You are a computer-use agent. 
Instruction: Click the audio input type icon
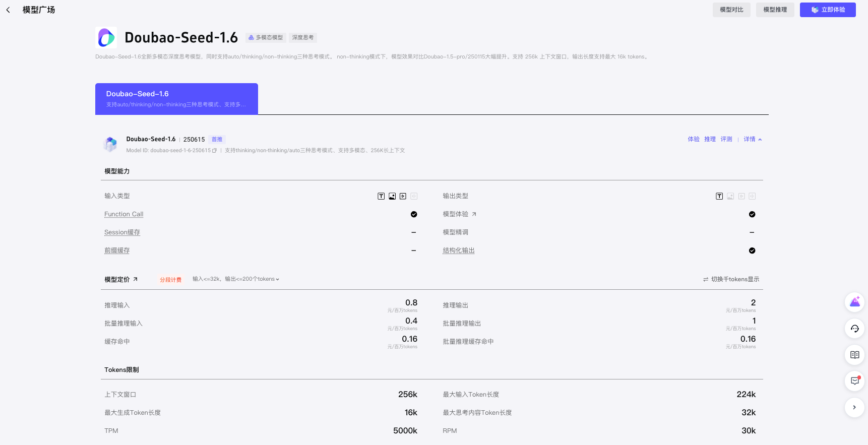(x=414, y=196)
